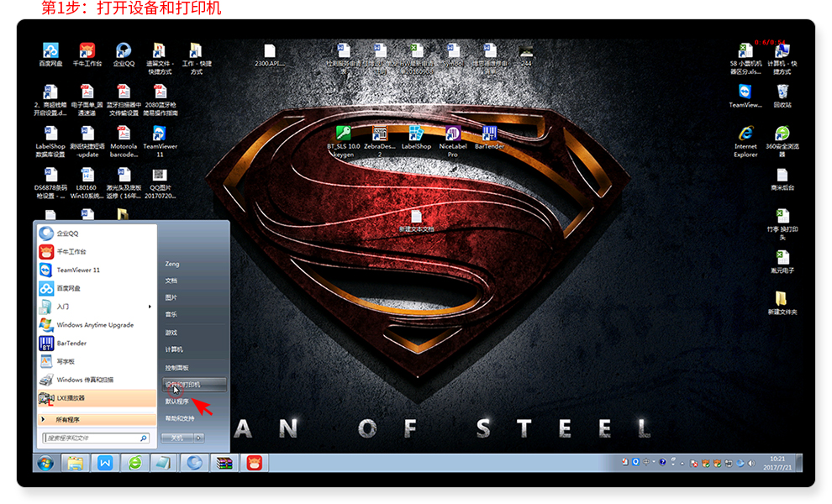Select the LabelShop desktop shortcut
This screenshot has width=832, height=504.
coord(416,138)
